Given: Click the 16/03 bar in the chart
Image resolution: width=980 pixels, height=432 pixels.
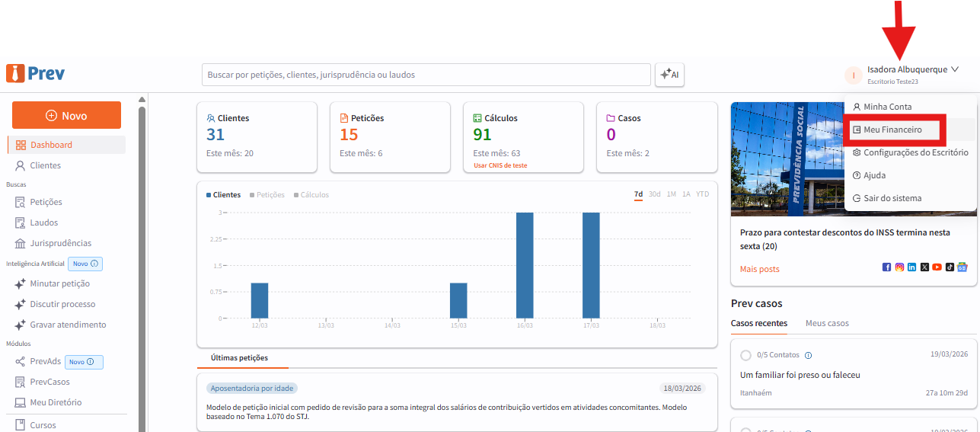Looking at the screenshot, I should click(x=525, y=265).
